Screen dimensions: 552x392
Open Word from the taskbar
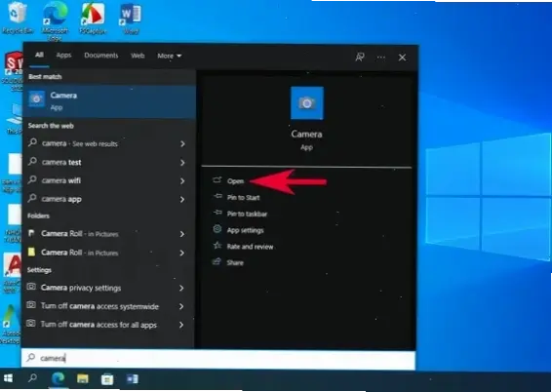coord(133,378)
